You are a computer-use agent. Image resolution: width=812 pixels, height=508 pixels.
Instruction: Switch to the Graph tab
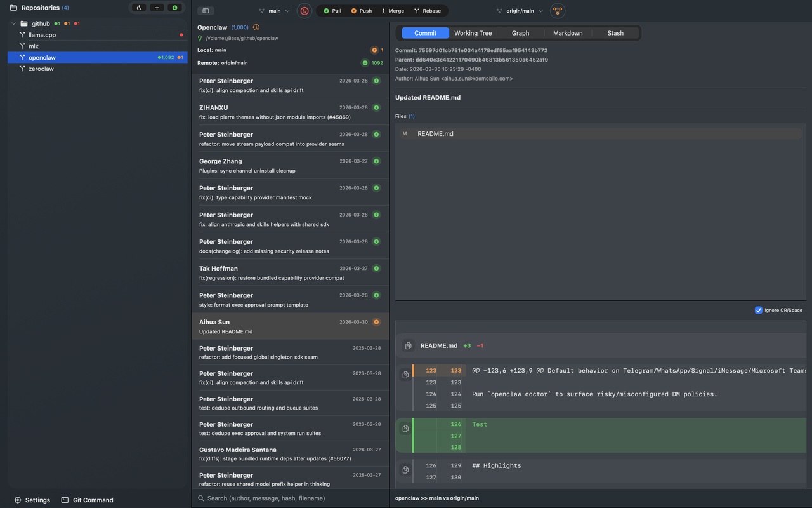(x=520, y=33)
